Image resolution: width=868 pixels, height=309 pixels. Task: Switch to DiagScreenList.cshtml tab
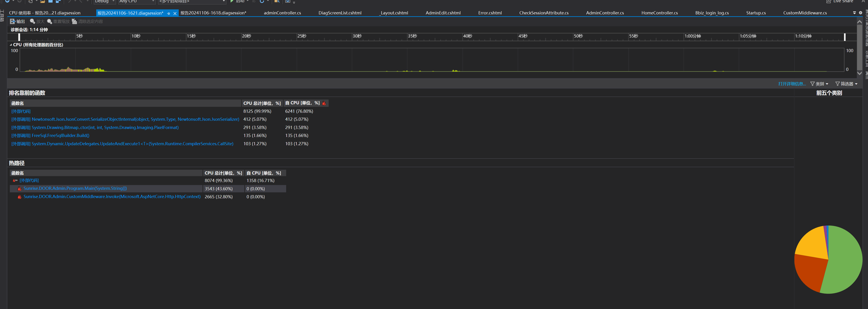340,13
